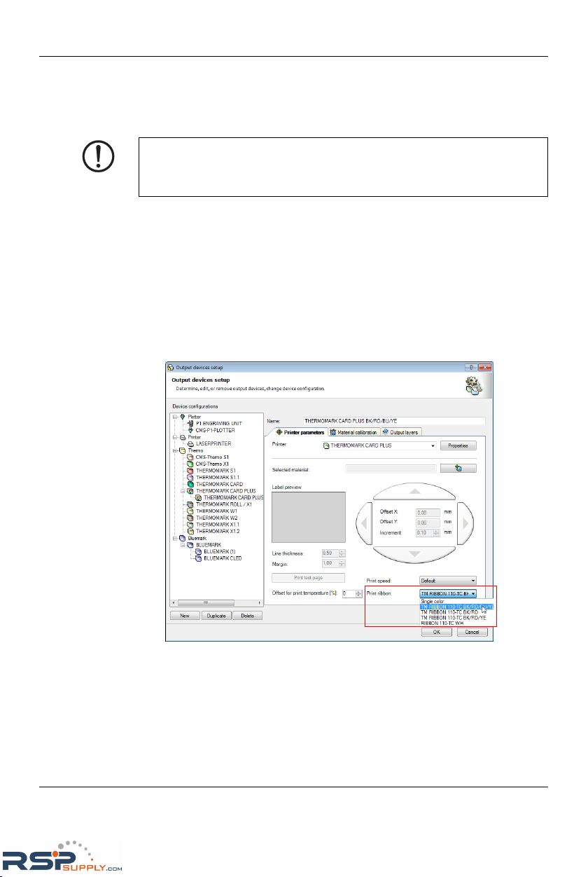Viewport: 588px width, 877px height.
Task: Select the THERMOMARK X1.2 device icon
Action: point(190,531)
